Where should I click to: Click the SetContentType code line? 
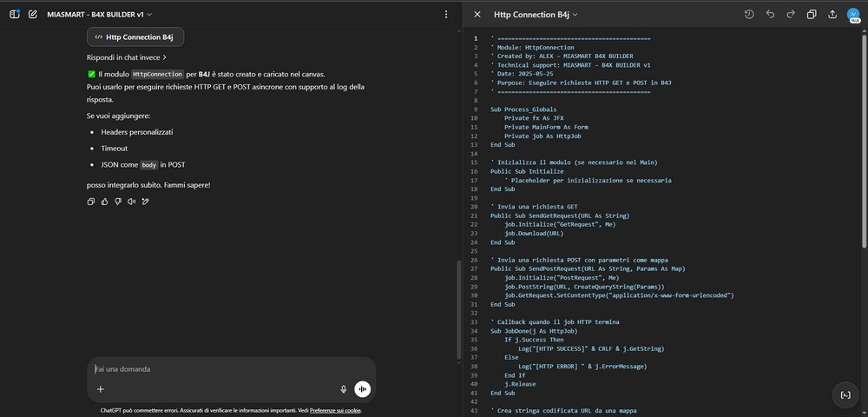619,295
